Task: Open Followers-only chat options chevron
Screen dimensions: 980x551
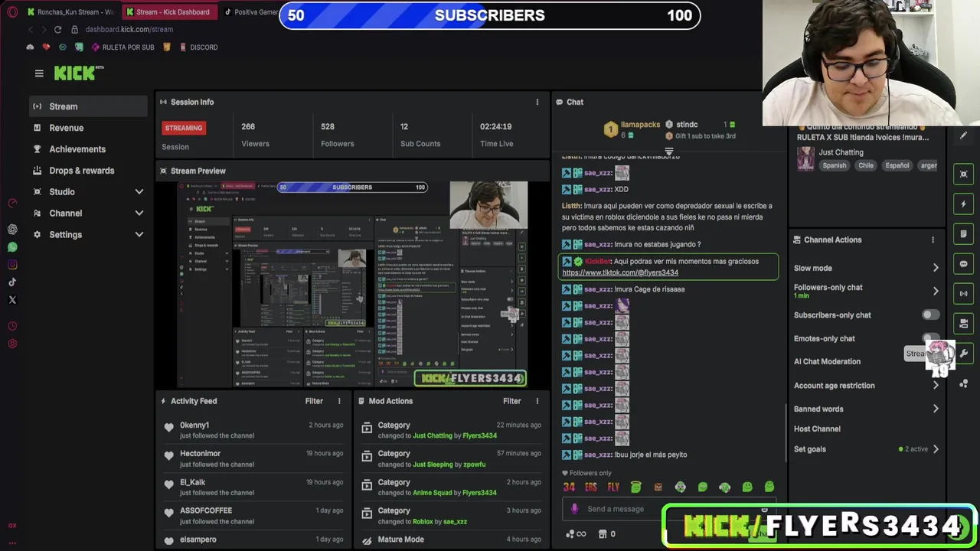Action: [x=935, y=291]
